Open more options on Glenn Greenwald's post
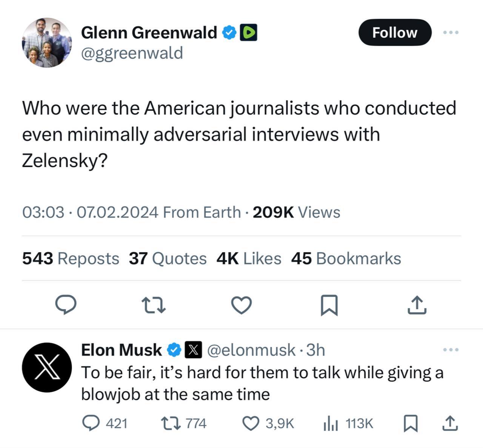Screen dimensions: 483x448 (451, 32)
